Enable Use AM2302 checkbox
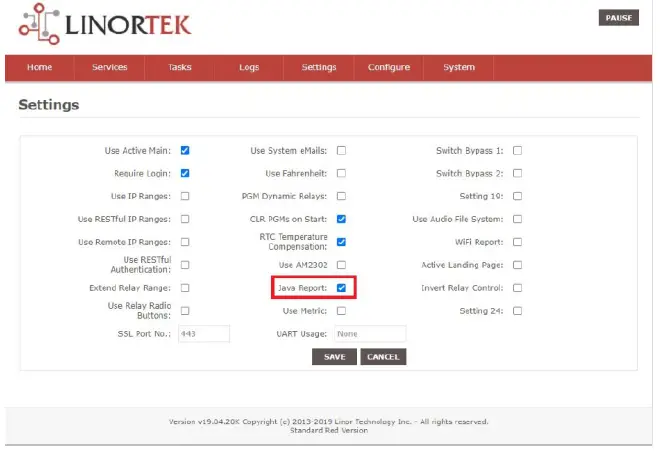Screen dimensions: 660x452 click(x=341, y=265)
